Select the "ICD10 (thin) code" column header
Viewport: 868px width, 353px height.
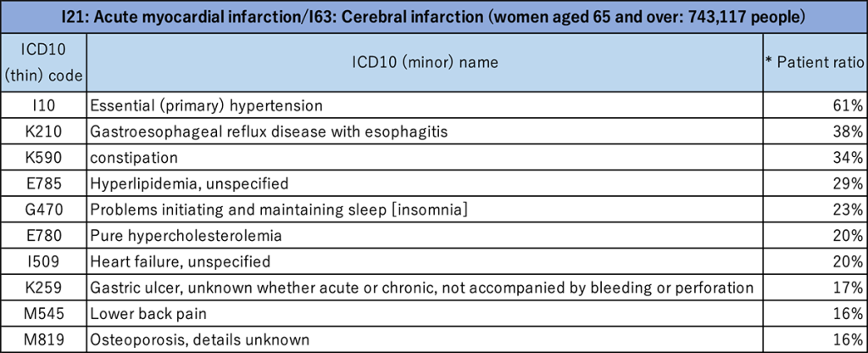click(x=43, y=63)
